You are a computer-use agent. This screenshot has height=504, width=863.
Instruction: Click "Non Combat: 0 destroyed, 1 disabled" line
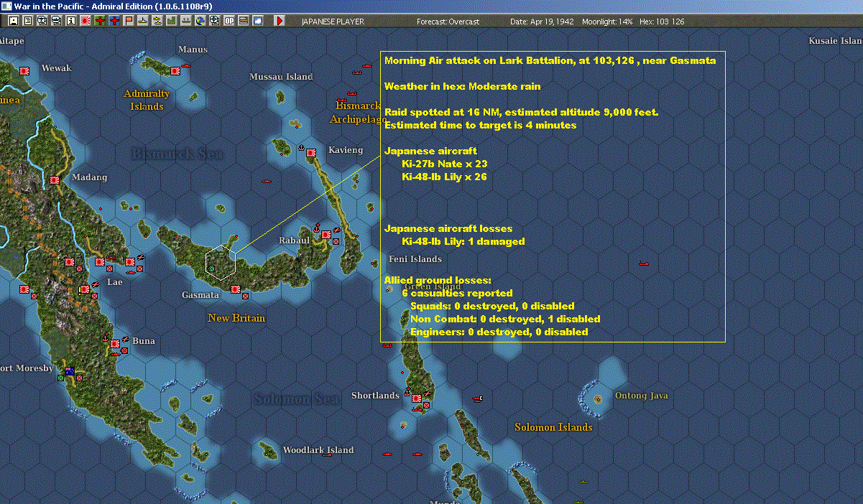coord(505,319)
